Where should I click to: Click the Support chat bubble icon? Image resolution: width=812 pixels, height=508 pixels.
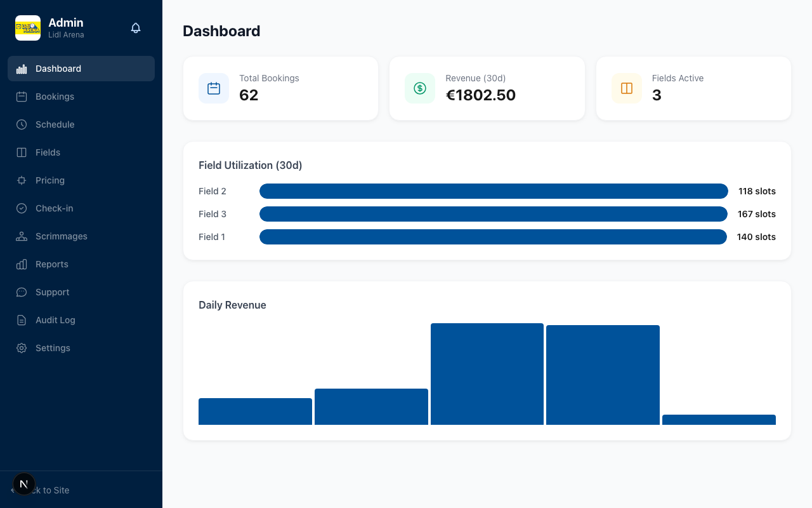[22, 292]
